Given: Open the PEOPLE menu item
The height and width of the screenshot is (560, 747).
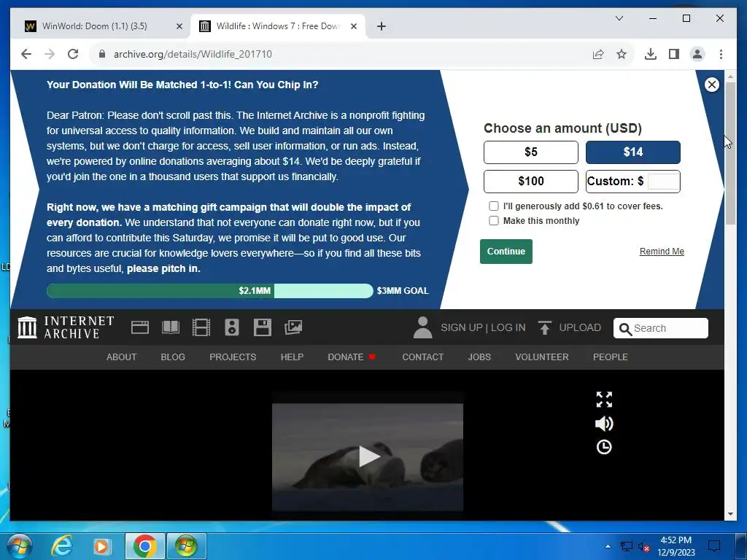Looking at the screenshot, I should point(611,357).
